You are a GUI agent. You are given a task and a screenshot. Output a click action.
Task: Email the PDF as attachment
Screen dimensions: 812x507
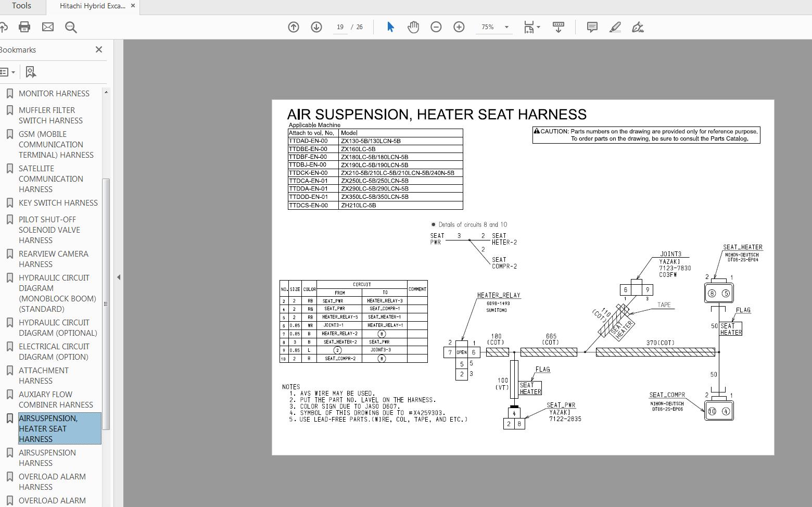click(x=48, y=27)
